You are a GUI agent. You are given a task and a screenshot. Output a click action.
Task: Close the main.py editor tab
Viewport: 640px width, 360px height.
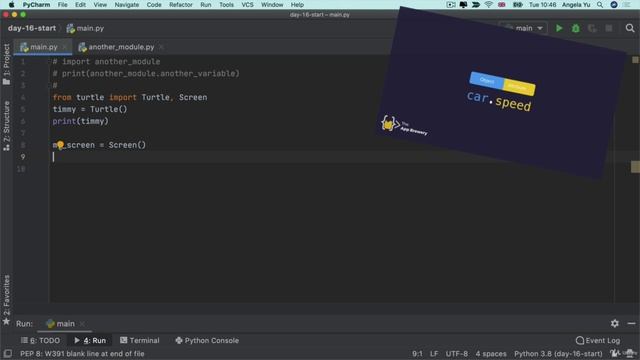tap(64, 47)
